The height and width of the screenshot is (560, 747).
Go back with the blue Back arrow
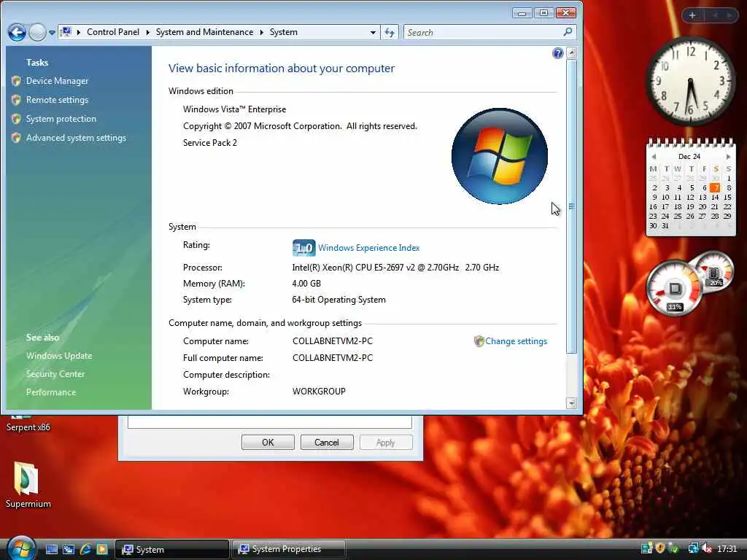pos(18,32)
